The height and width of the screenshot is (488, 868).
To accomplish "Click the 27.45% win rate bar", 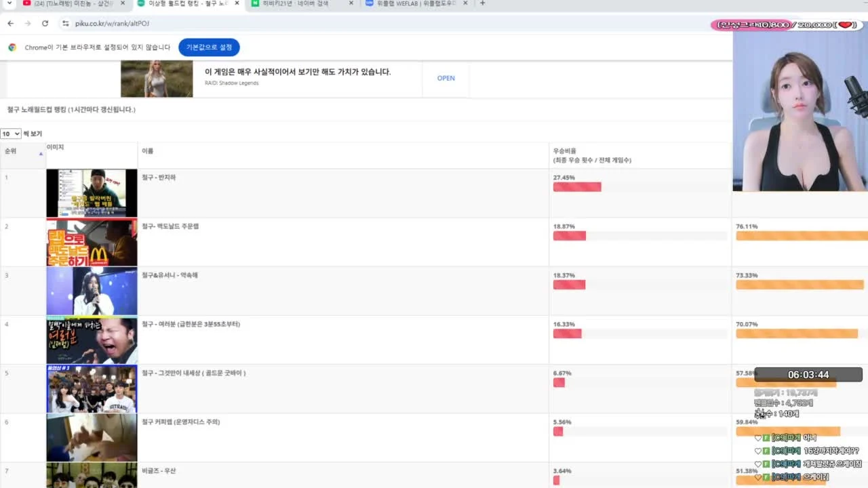I will click(577, 187).
